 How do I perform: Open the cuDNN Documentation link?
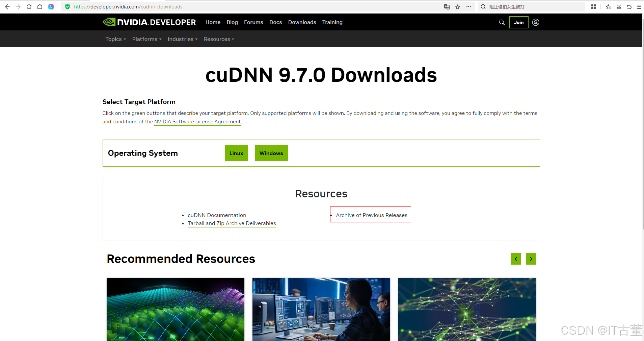pos(217,215)
